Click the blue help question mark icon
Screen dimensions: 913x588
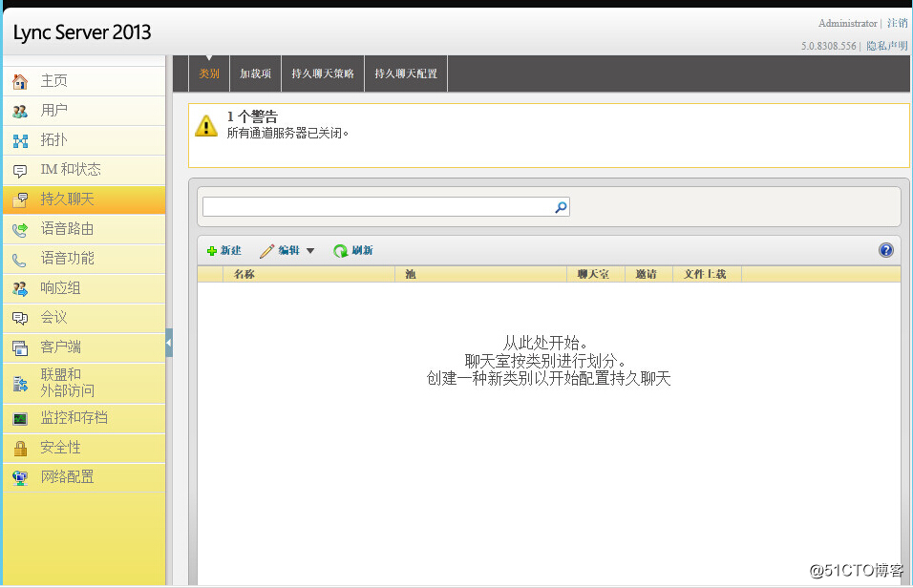point(885,250)
